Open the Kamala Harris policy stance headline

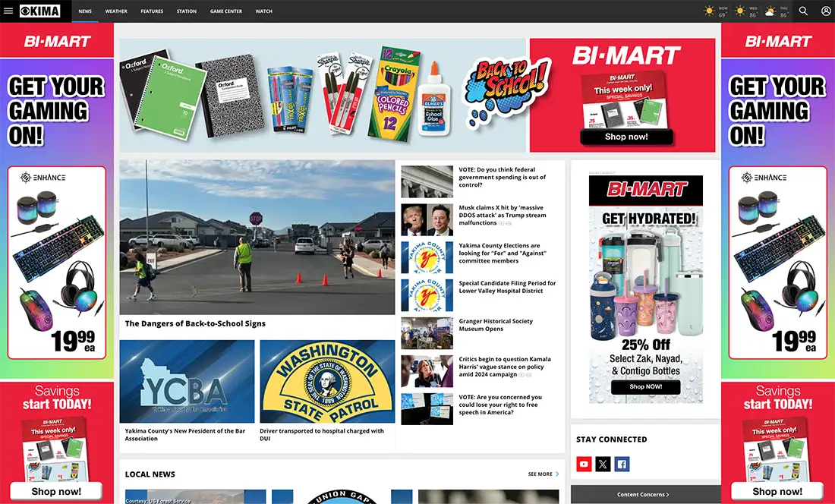coord(505,367)
